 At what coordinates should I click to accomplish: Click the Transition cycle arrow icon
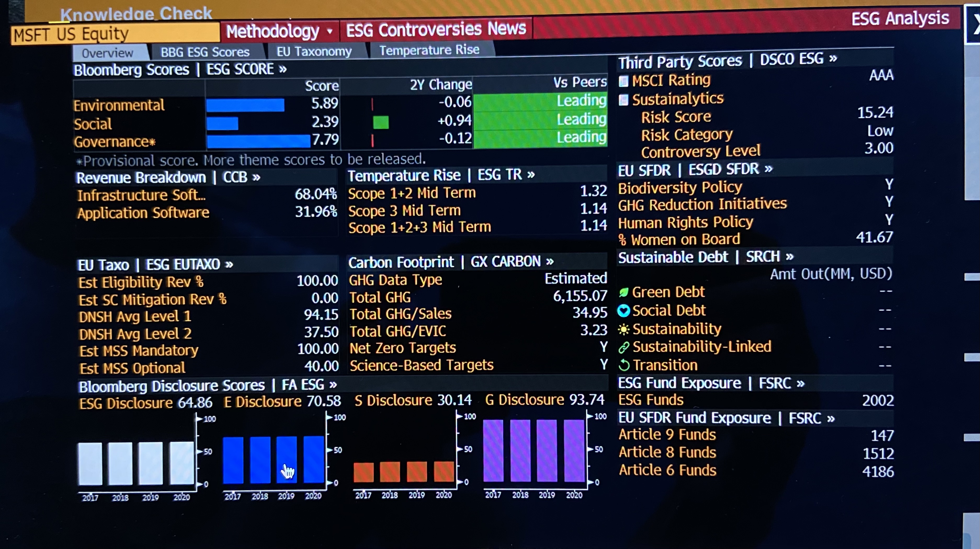click(624, 365)
